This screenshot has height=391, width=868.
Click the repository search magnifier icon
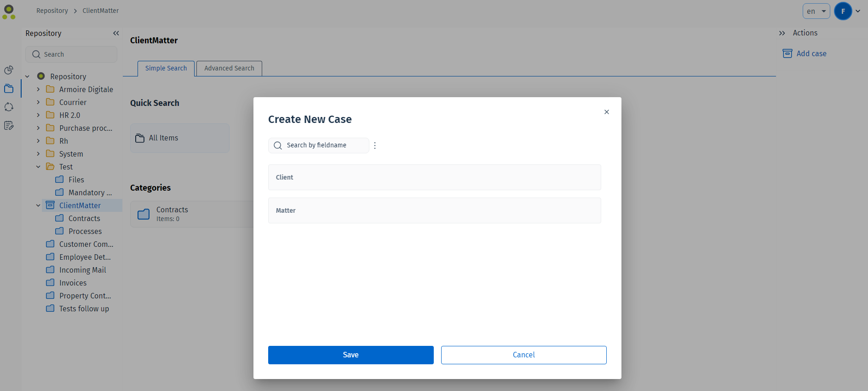point(36,54)
